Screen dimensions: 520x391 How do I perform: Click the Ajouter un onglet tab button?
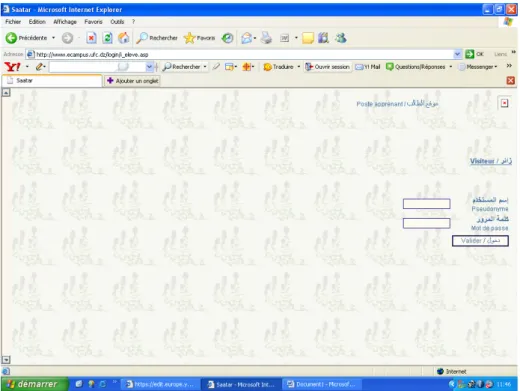(133, 81)
